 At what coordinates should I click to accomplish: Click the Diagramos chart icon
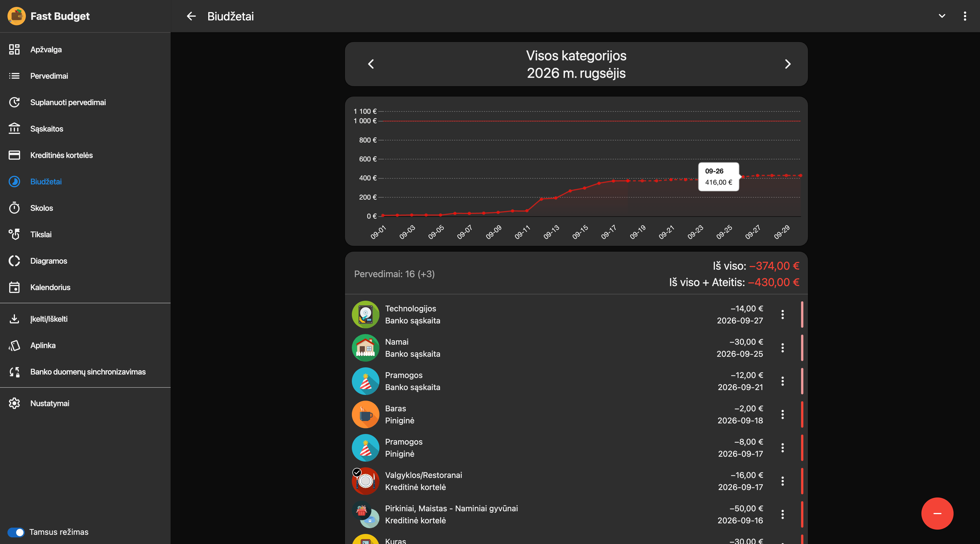[x=14, y=261]
